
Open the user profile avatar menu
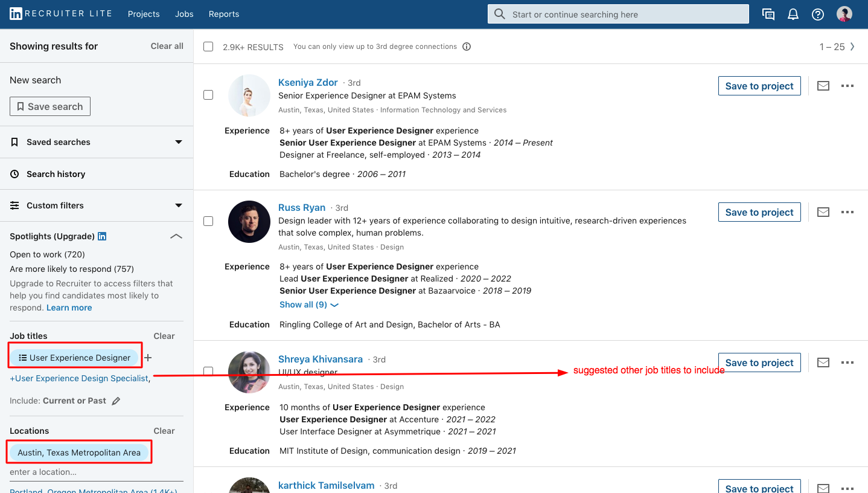844,14
